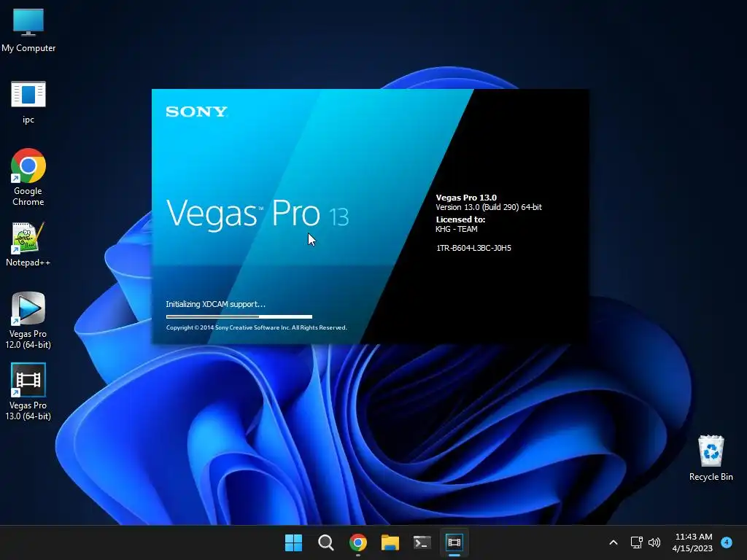Click the 'Initializing XDCAM support...' status text
747x560 pixels.
(216, 304)
